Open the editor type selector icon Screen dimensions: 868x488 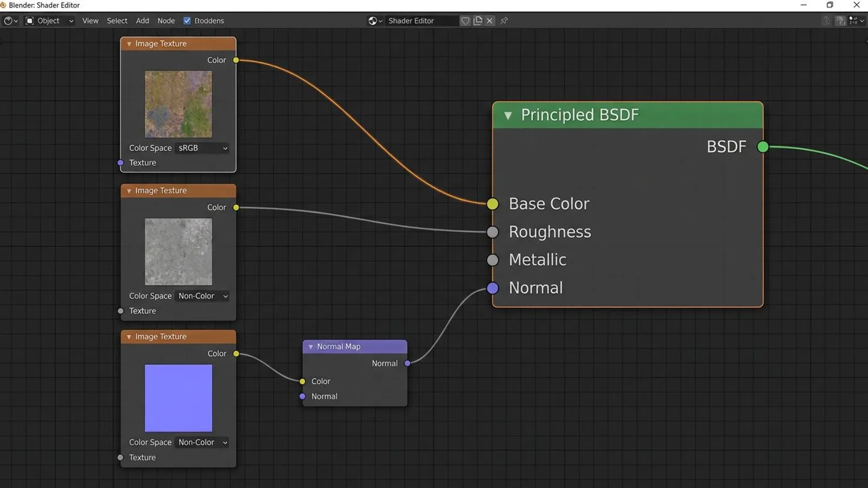11,21
